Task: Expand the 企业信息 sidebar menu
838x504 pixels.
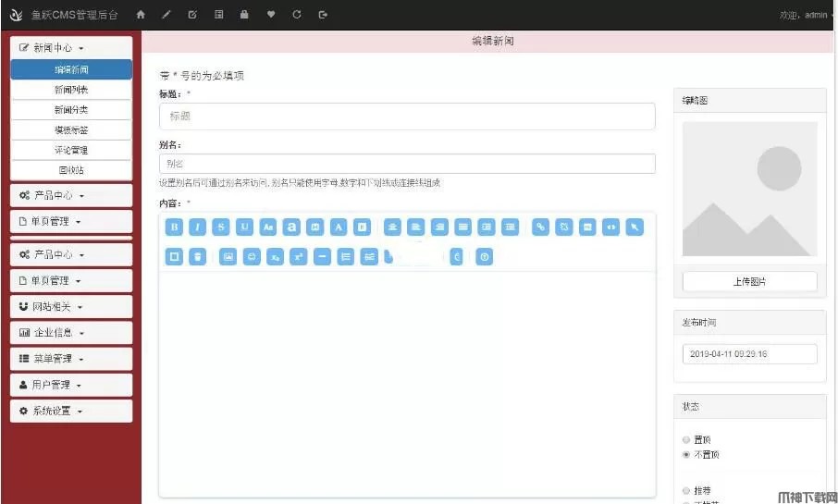Action: pyautogui.click(x=71, y=332)
